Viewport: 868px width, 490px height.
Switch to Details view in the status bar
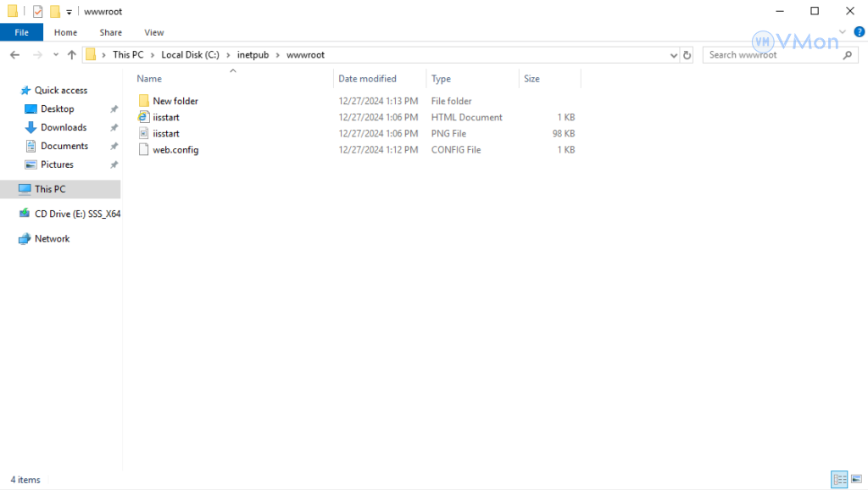839,480
